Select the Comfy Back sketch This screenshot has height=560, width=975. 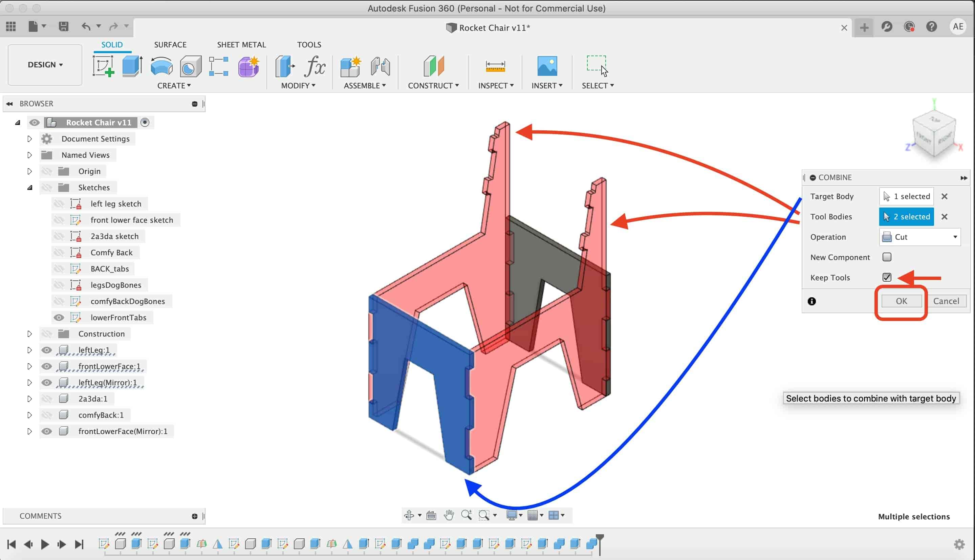[x=111, y=253]
